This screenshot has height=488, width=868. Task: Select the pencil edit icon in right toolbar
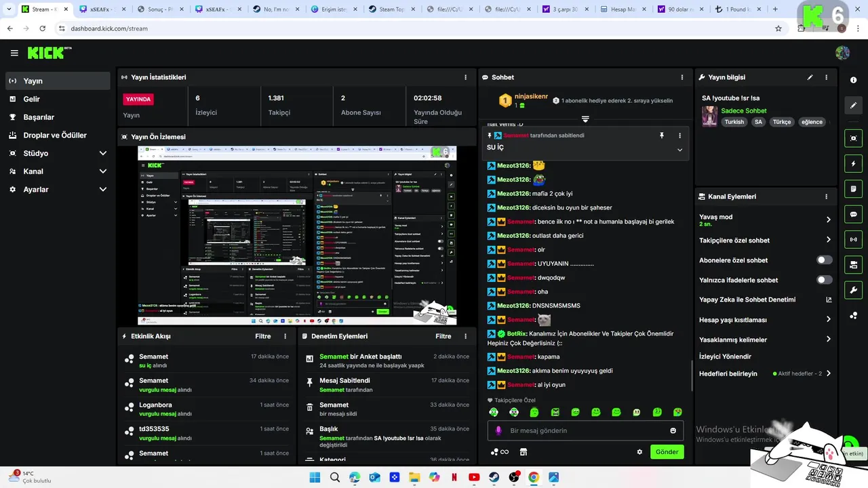click(853, 105)
